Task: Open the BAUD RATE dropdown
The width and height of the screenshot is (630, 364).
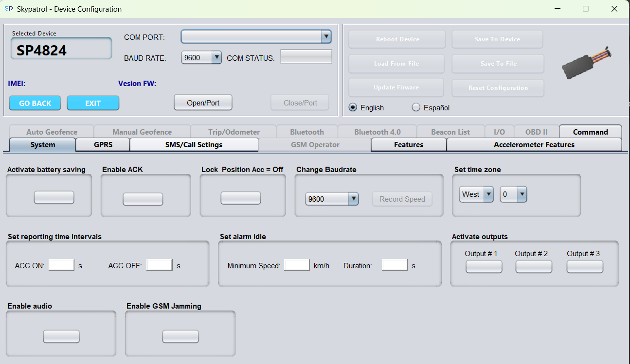Action: tap(202, 57)
